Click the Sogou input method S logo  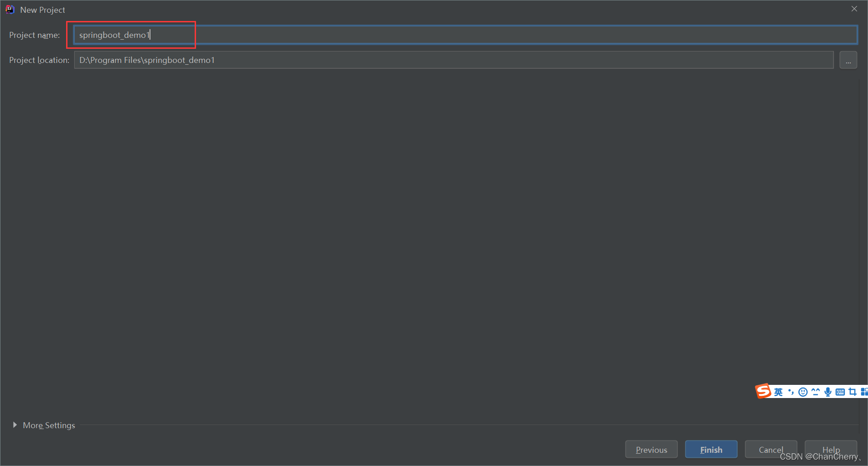coord(764,391)
